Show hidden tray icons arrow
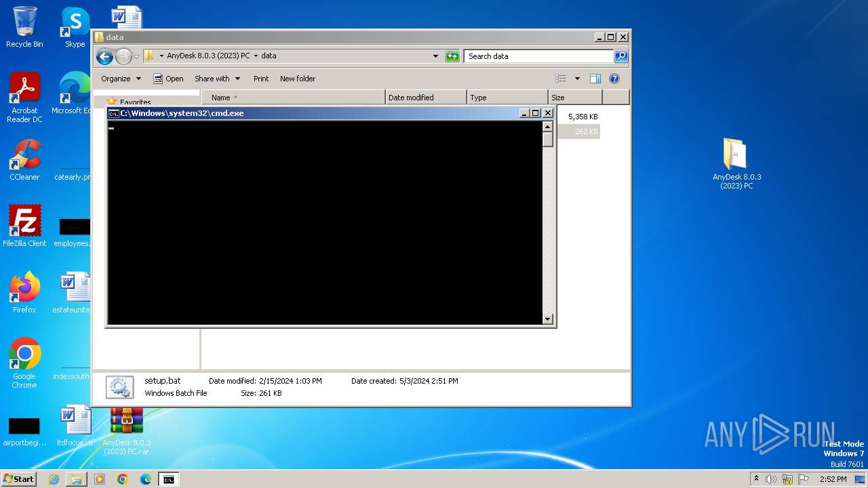This screenshot has height=488, width=868. (756, 479)
